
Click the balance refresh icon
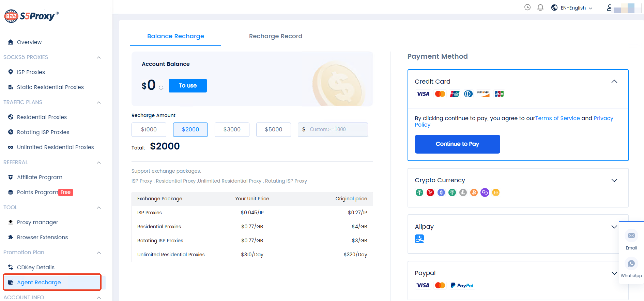click(161, 88)
